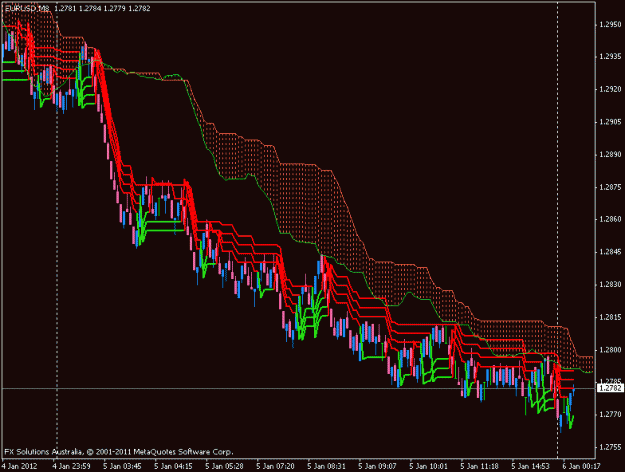This screenshot has width=625, height=472.
Task: Click the 5 Jan 05:28 time label
Action: click(225, 466)
